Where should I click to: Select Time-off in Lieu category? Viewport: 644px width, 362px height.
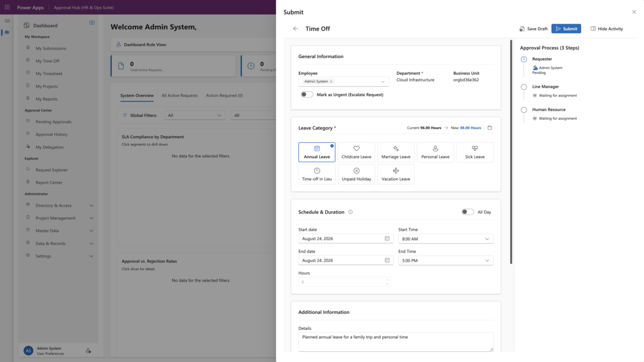(317, 174)
